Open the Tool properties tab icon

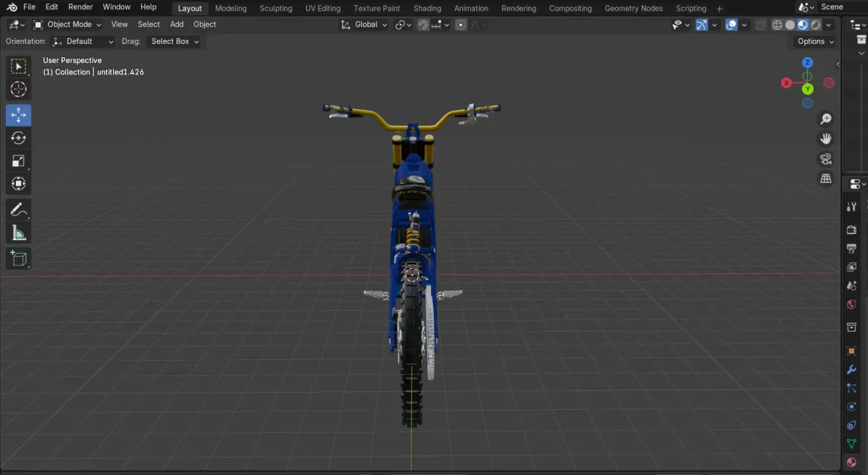click(852, 207)
